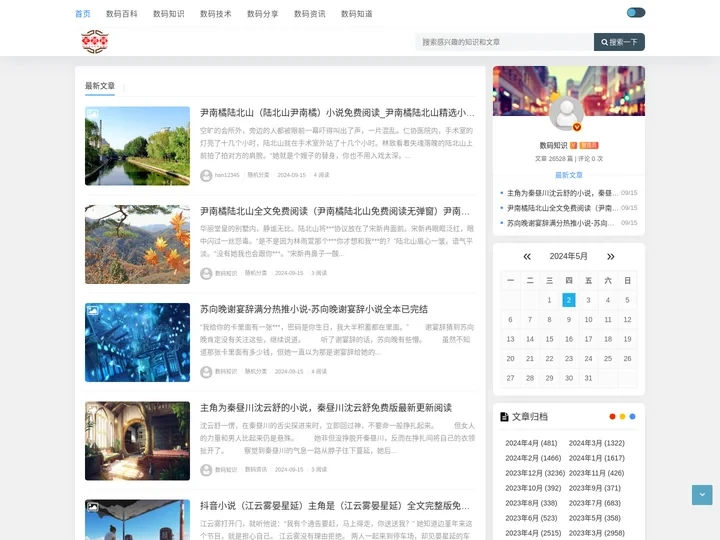Open article 尹南橘陆北山全文免费阅读

click(335, 211)
